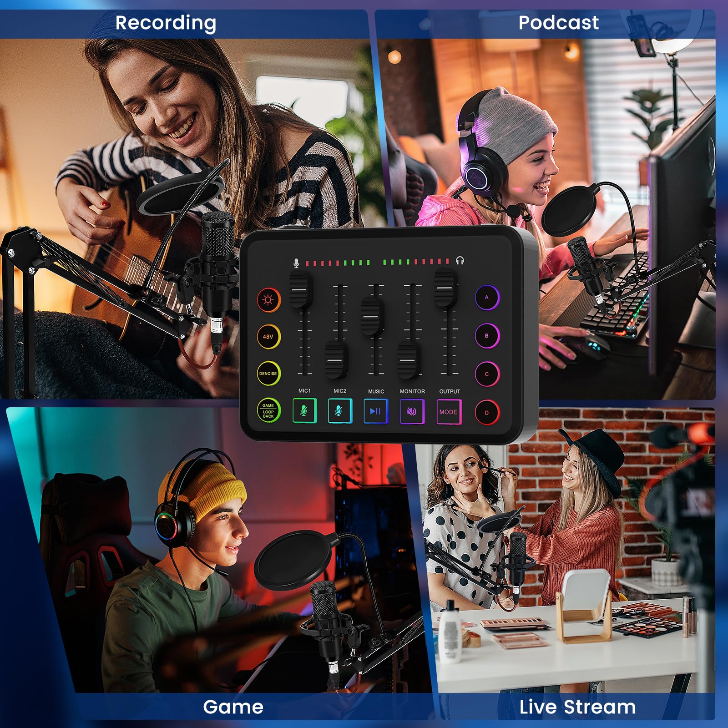Trigger sound pad A

click(x=487, y=297)
